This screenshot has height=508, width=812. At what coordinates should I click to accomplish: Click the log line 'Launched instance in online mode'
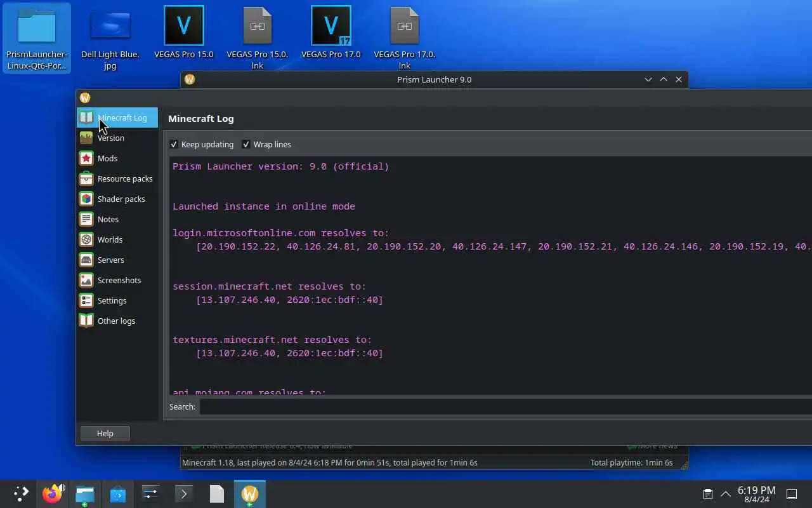264,206
